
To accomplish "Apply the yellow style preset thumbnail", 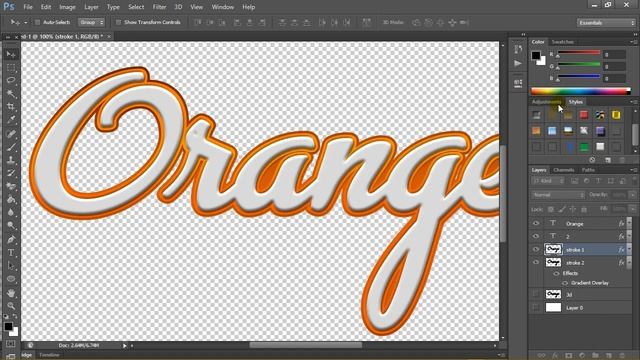I will (616, 115).
